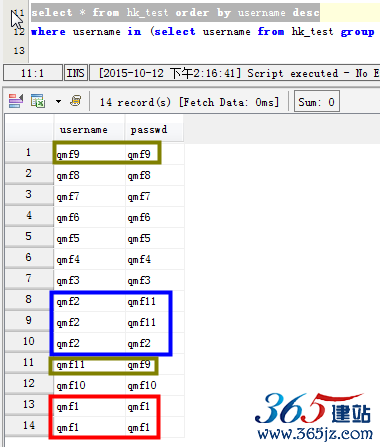Open the www.365jz.com watermark link
The height and width of the screenshot is (447, 380).
point(315,434)
